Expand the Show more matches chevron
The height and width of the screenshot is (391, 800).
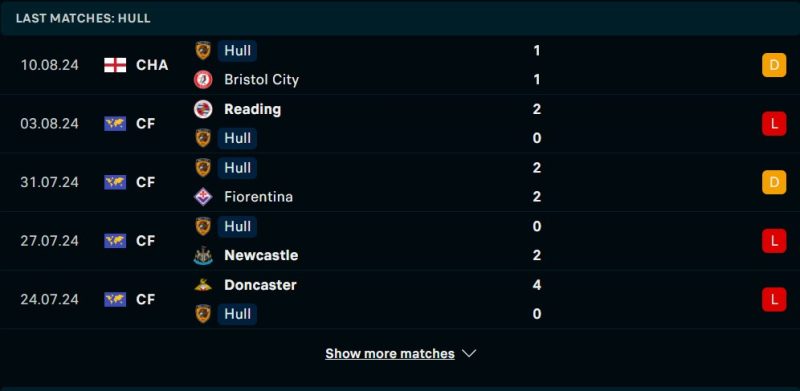point(469,354)
